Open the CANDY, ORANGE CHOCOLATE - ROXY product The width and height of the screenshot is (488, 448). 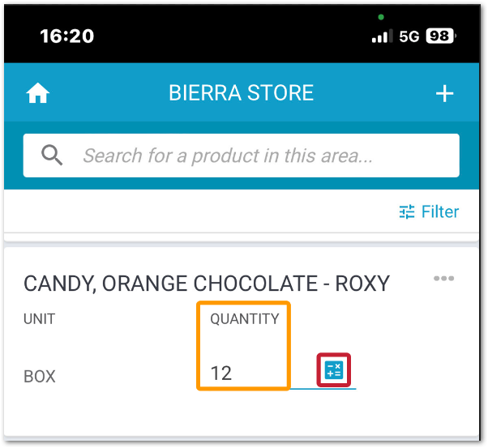tap(207, 284)
